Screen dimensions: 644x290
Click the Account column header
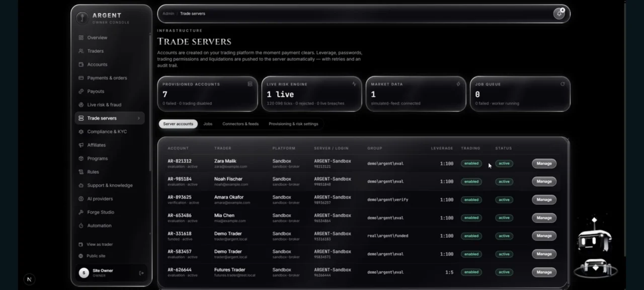(x=178, y=149)
